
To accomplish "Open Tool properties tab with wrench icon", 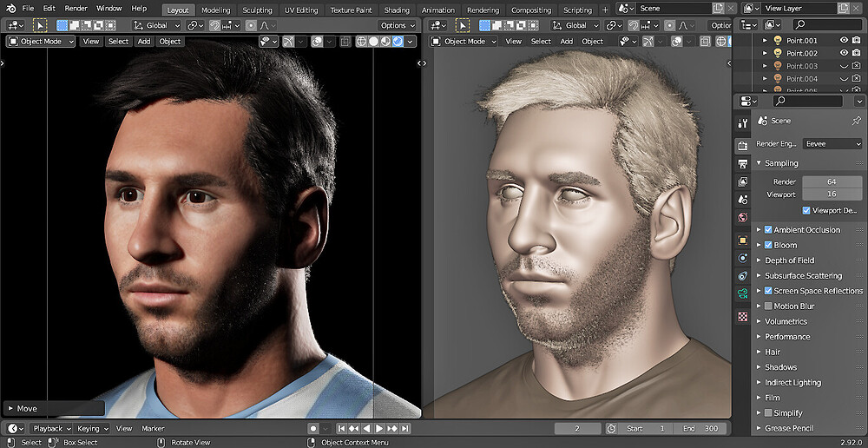I will click(743, 123).
